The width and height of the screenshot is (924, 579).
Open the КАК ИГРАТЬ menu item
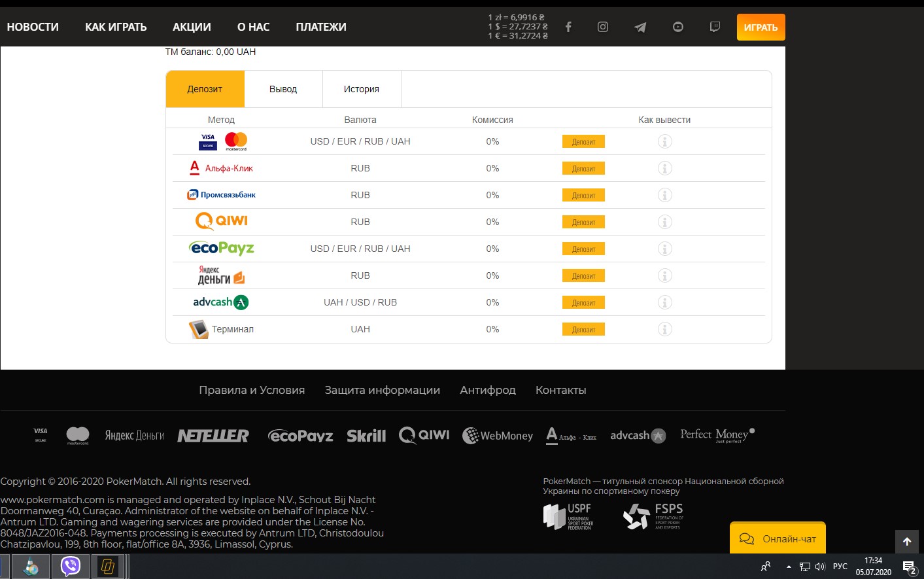[x=116, y=27]
